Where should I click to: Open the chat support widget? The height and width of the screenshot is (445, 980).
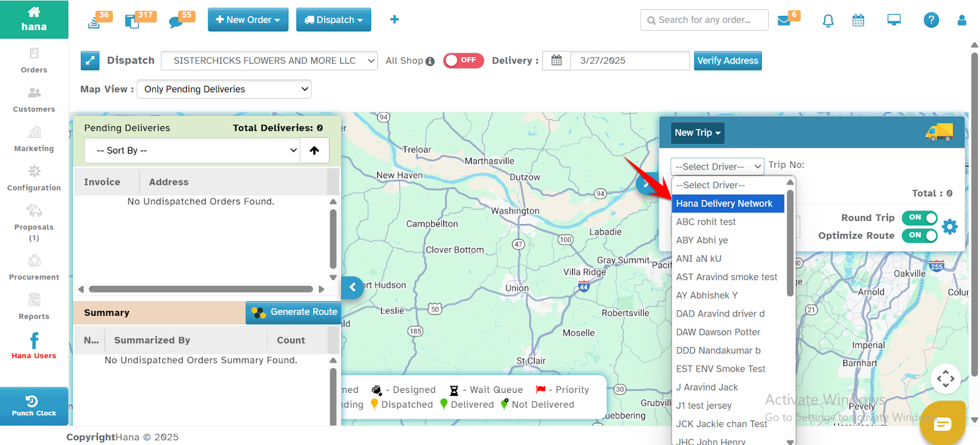tap(942, 422)
